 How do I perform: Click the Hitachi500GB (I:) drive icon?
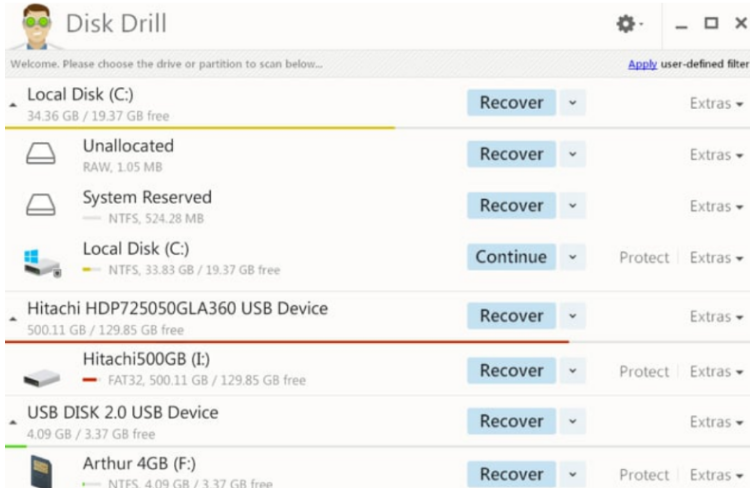point(42,374)
